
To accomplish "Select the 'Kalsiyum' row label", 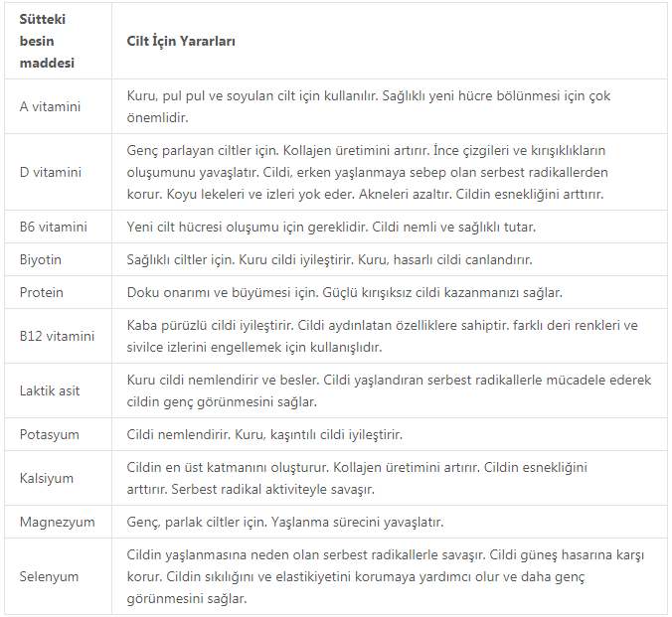I will (x=47, y=478).
